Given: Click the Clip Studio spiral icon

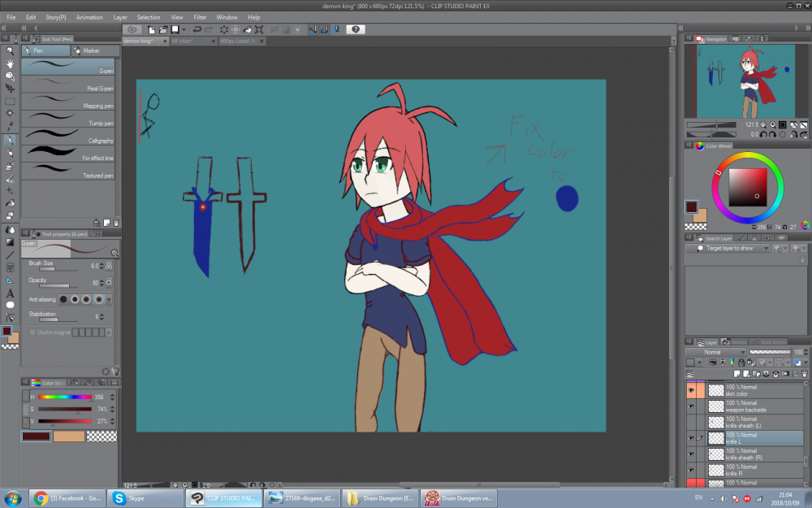Looking at the screenshot, I should point(132,29).
